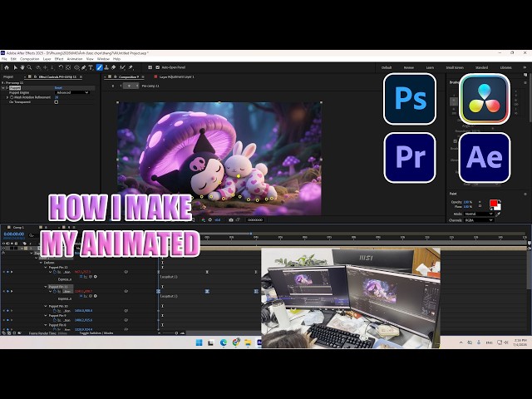
Task: Select the Pen tool
Action: click(83, 67)
